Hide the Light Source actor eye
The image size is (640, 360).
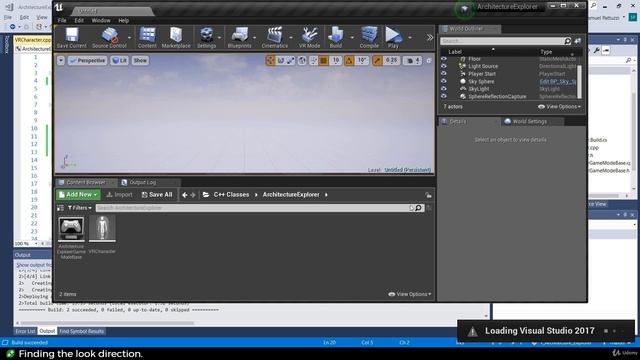click(444, 66)
